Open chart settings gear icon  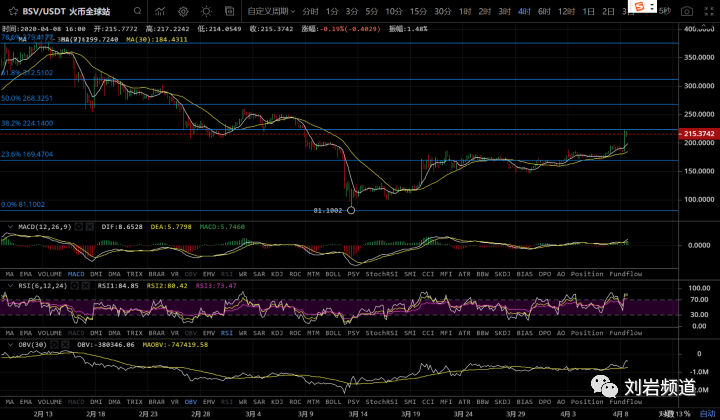point(183,11)
